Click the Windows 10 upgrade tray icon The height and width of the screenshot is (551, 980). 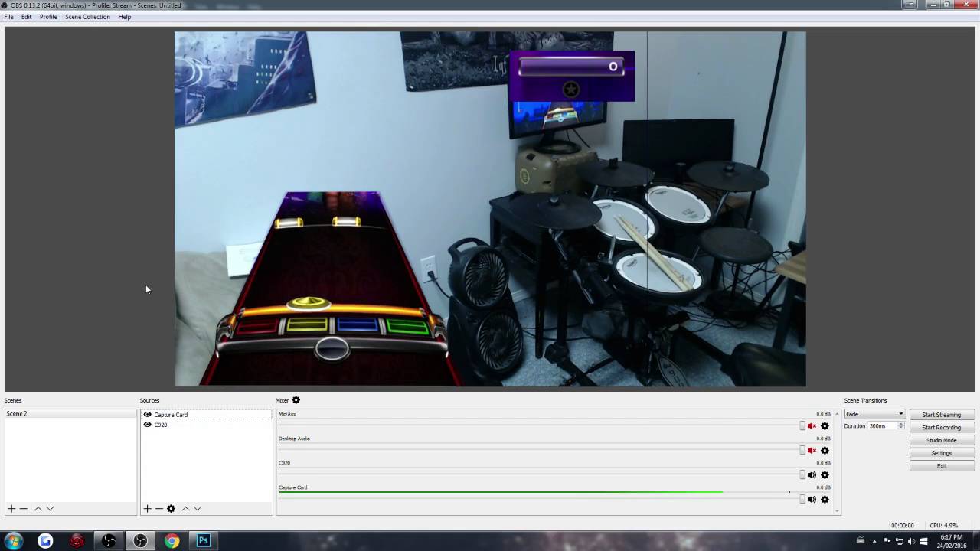click(924, 541)
